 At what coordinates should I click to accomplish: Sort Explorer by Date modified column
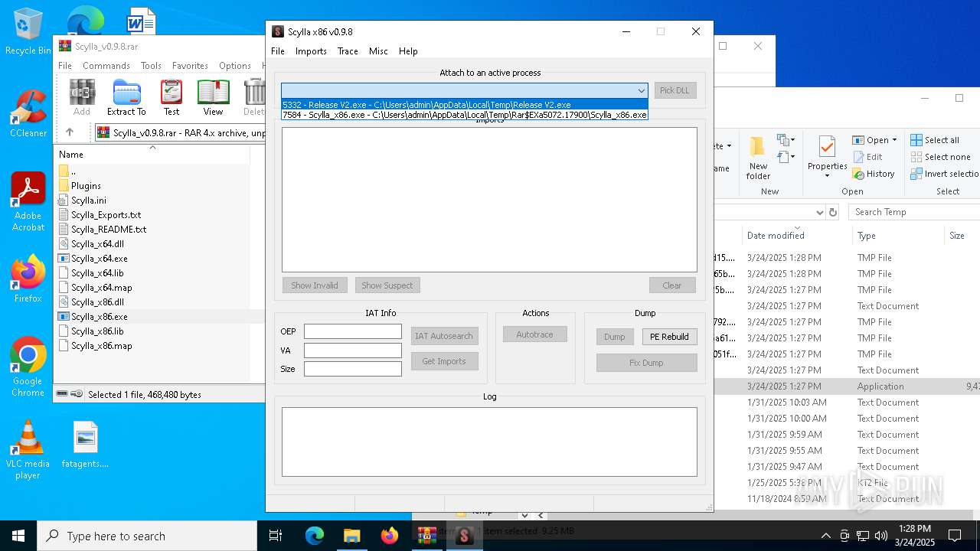(776, 236)
